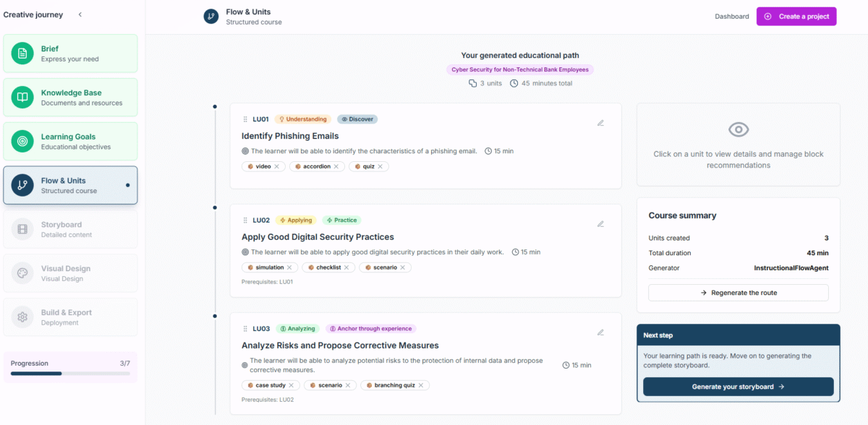Viewport: 868px width, 425px height.
Task: Edit LU03 using its pencil icon
Action: point(600,332)
